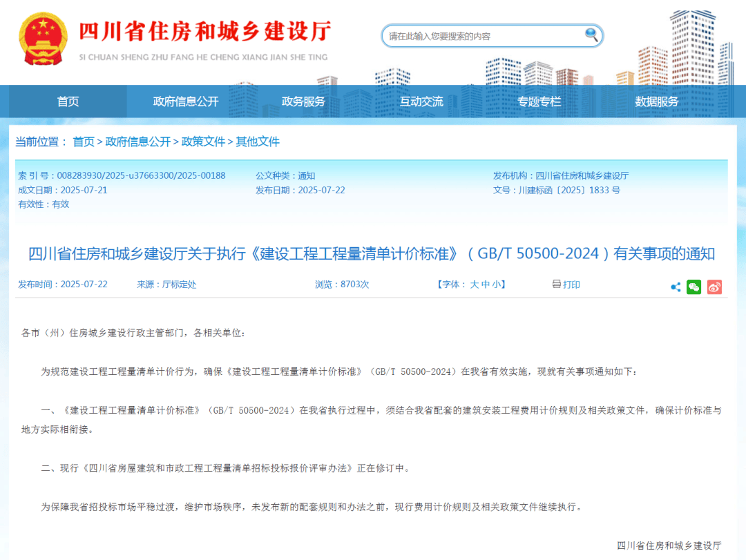The width and height of the screenshot is (746, 560).
Task: Click the 打印 print link
Action: click(x=571, y=284)
